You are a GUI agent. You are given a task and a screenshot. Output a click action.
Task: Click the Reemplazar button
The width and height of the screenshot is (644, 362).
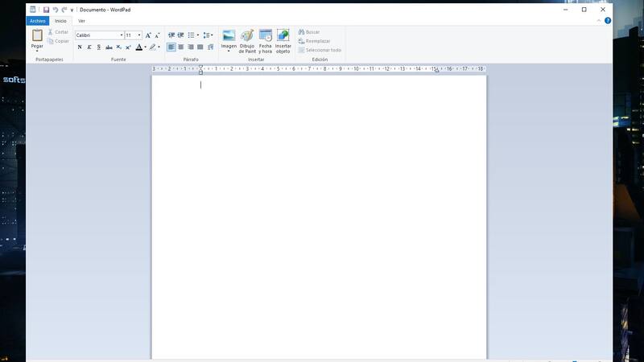pos(314,41)
